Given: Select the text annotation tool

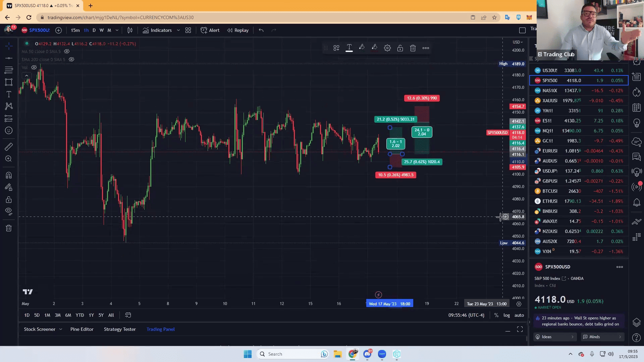Looking at the screenshot, I should (9, 94).
